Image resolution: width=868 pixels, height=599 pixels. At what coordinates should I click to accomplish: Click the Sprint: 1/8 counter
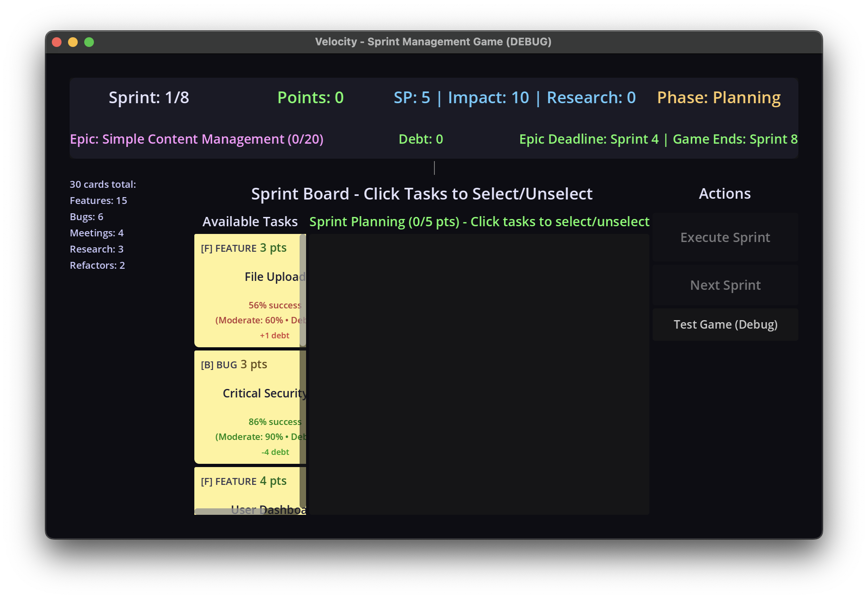[x=149, y=98]
